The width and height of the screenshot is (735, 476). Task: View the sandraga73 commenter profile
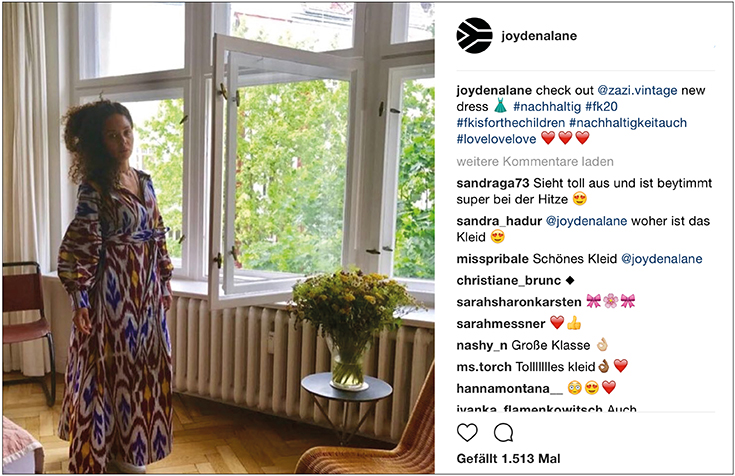(x=493, y=183)
